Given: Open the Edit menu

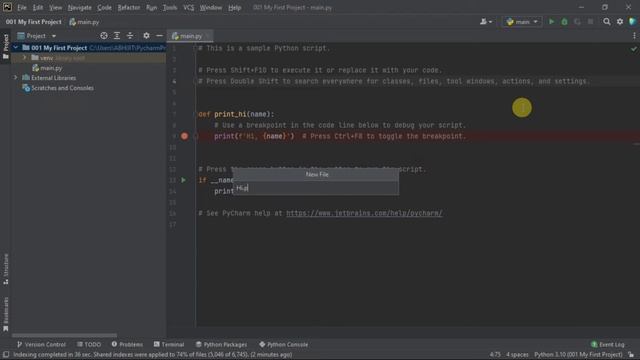Looking at the screenshot, I should [38, 7].
